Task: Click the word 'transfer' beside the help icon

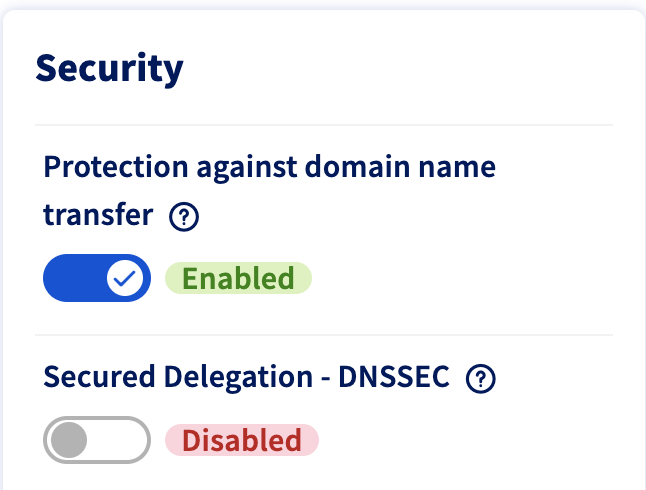Action: click(98, 215)
